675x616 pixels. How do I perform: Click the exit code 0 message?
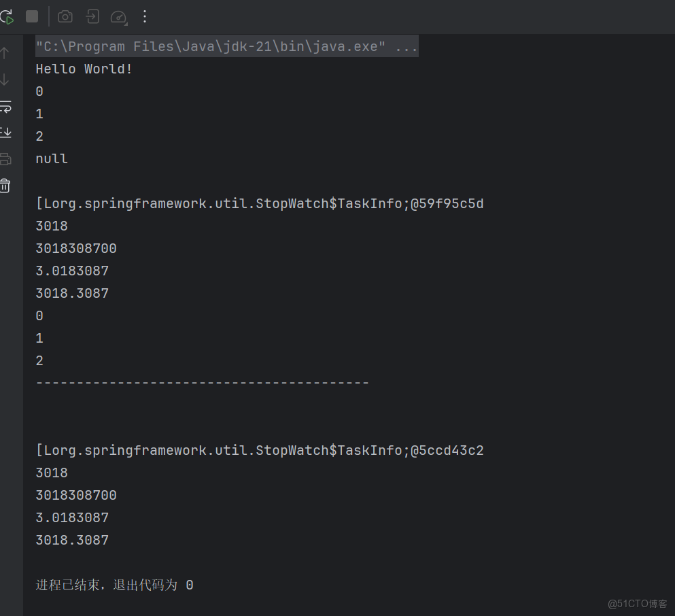[113, 585]
